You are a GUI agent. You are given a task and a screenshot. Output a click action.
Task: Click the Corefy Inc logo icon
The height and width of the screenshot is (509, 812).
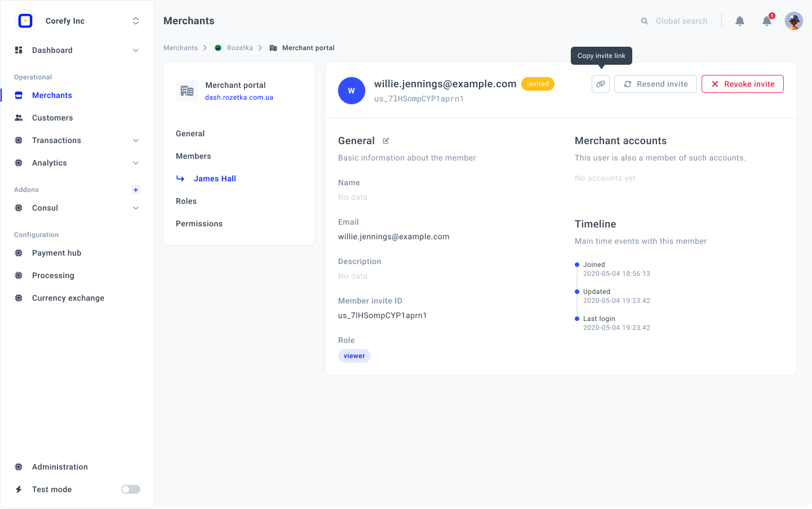[25, 21]
